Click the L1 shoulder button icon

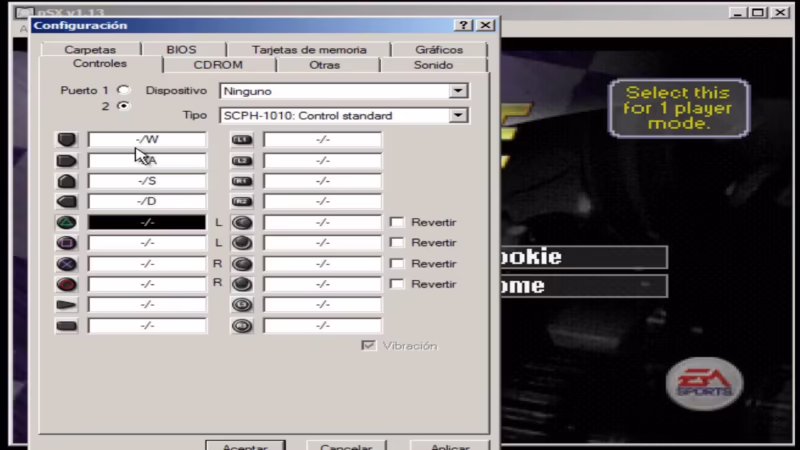coord(242,140)
